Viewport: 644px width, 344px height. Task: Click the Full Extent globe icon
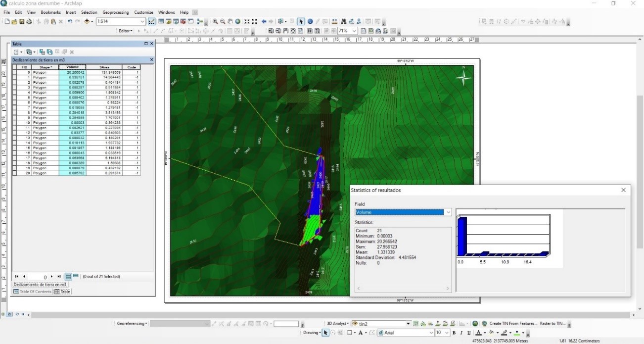[x=238, y=22]
